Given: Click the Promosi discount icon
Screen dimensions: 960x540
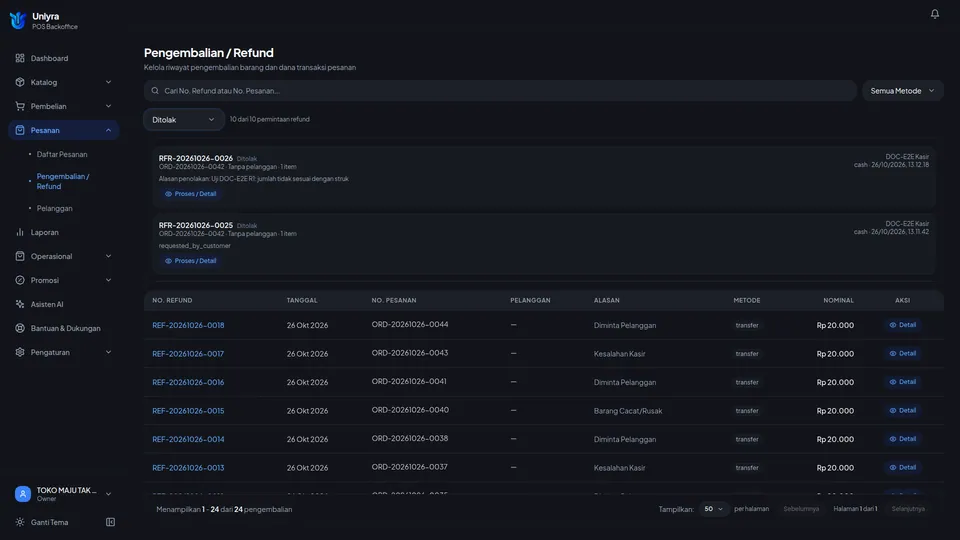Looking at the screenshot, I should [x=20, y=280].
